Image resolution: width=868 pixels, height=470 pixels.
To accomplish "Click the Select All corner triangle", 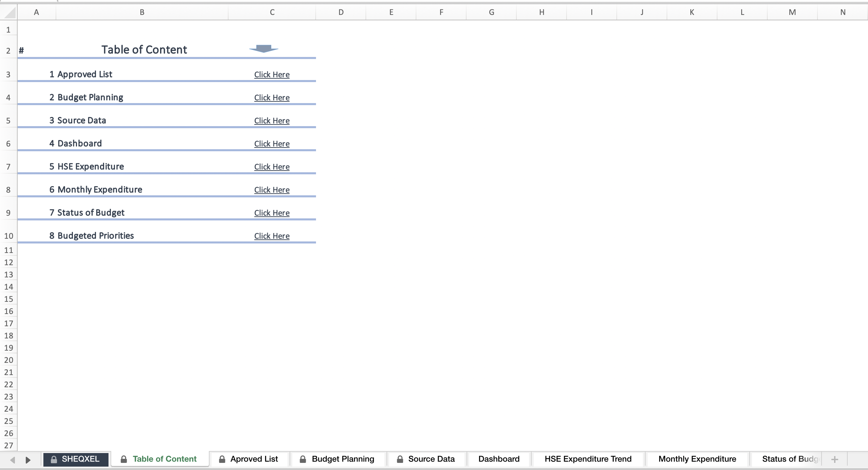I will (10, 13).
